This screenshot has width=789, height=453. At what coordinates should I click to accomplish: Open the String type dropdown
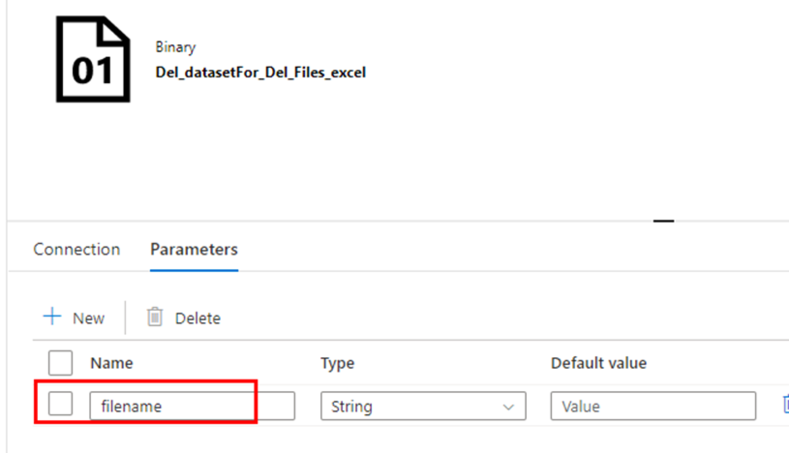click(x=423, y=406)
